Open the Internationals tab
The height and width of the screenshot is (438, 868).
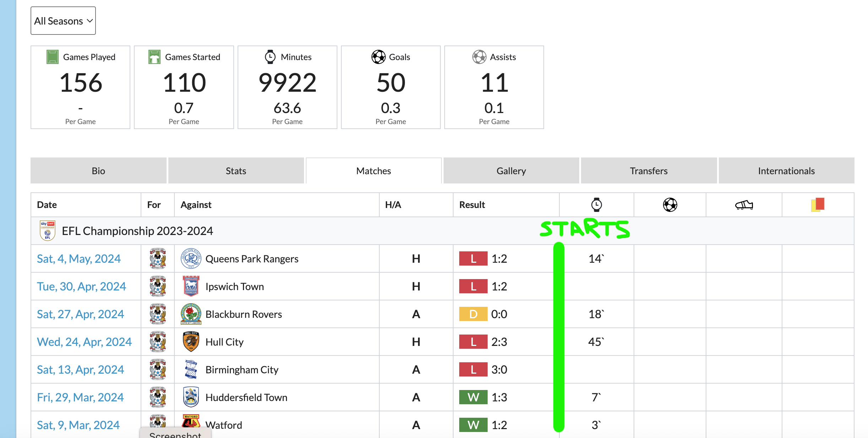pos(786,171)
